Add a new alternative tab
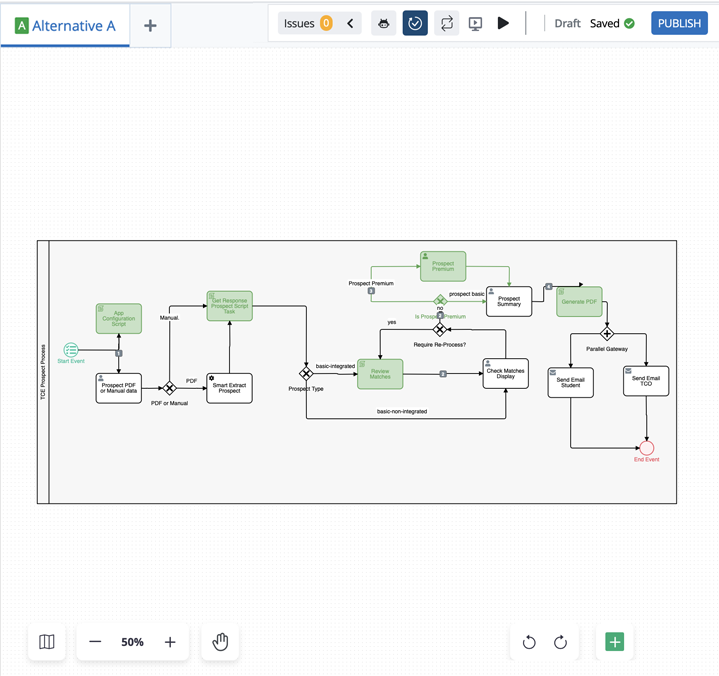The height and width of the screenshot is (676, 719). (x=150, y=26)
